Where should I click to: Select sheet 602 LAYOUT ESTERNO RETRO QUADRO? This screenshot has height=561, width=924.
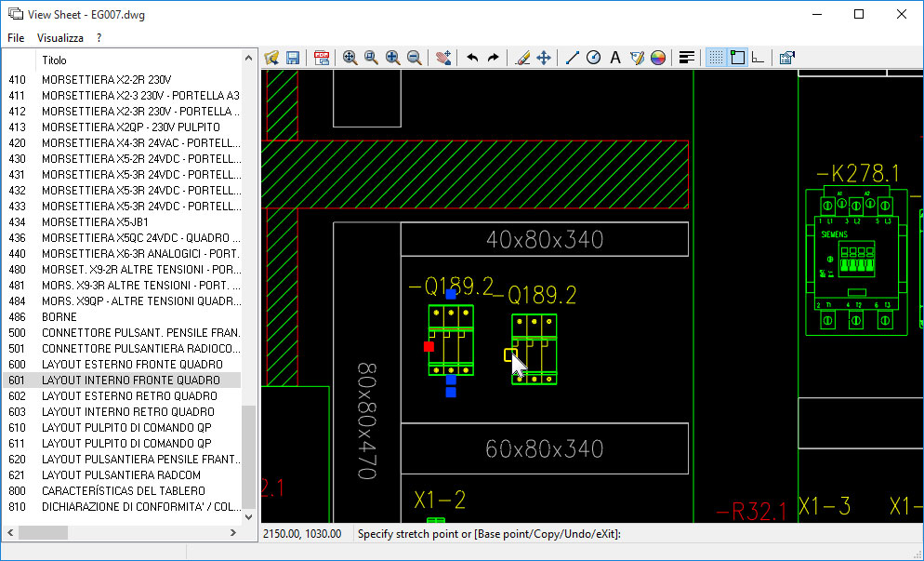tap(122, 396)
